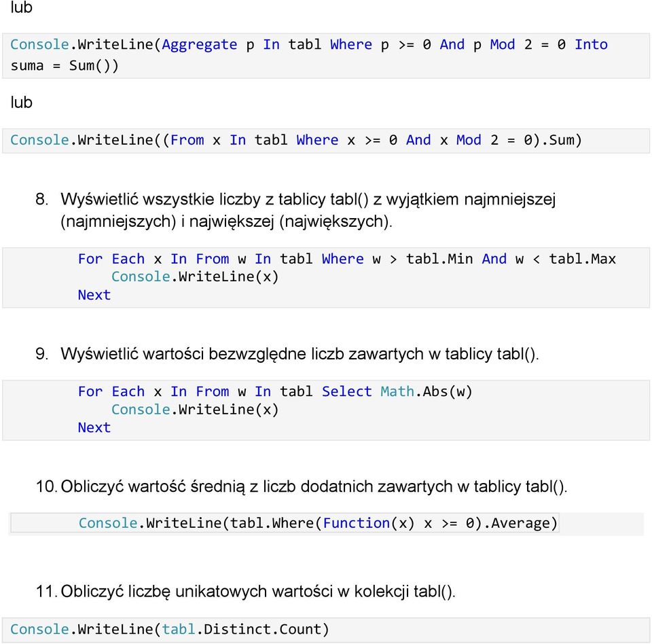The width and height of the screenshot is (652, 644).
Task: Click 'Console' in tabl.Distinct.Count line
Action: [x=39, y=629]
